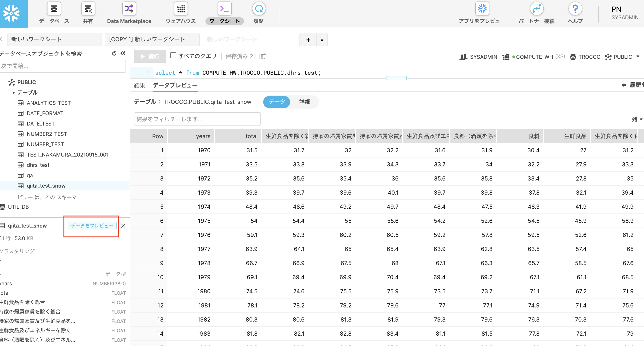Select the TEST_NAKAMURA_20210915_001 table

[x=67, y=155]
